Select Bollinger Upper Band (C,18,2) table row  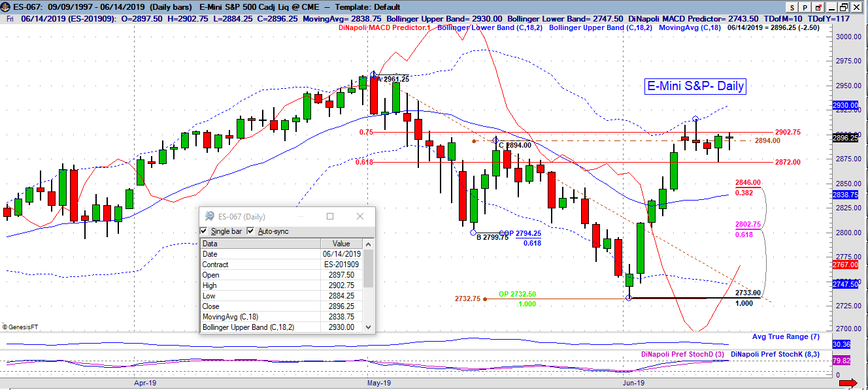click(x=281, y=327)
